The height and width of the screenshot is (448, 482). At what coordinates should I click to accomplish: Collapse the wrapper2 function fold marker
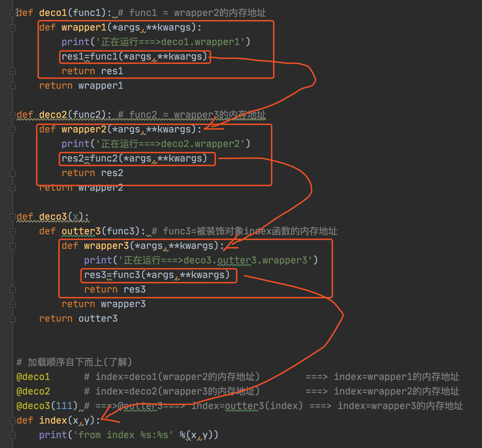click(13, 129)
